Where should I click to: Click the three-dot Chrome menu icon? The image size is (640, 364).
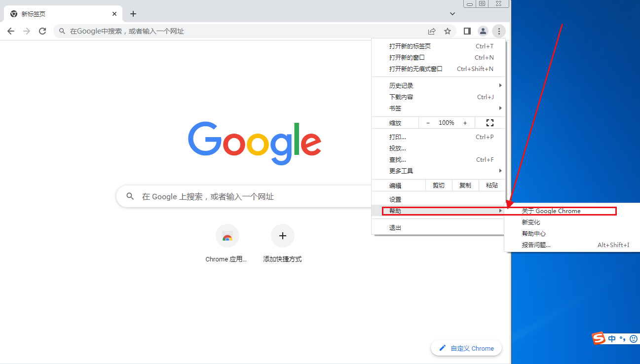[499, 31]
